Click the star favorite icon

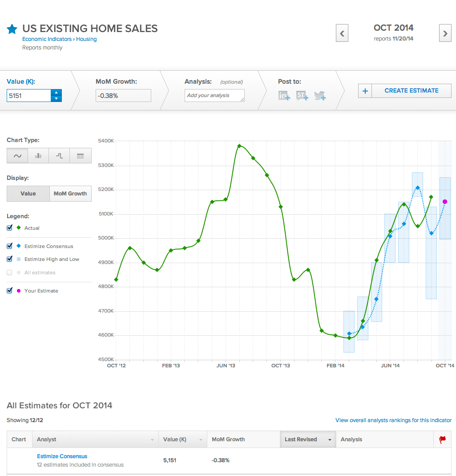click(x=12, y=28)
